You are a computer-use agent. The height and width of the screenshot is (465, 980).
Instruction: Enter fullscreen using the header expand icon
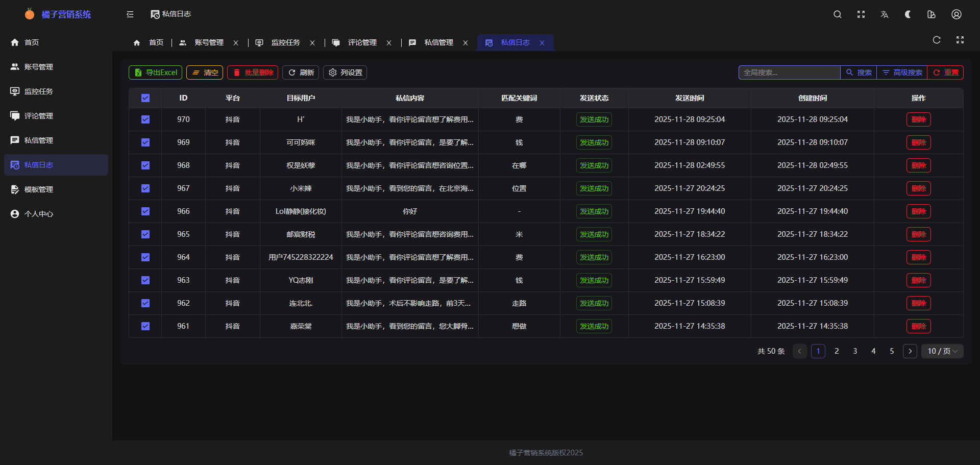click(x=861, y=14)
